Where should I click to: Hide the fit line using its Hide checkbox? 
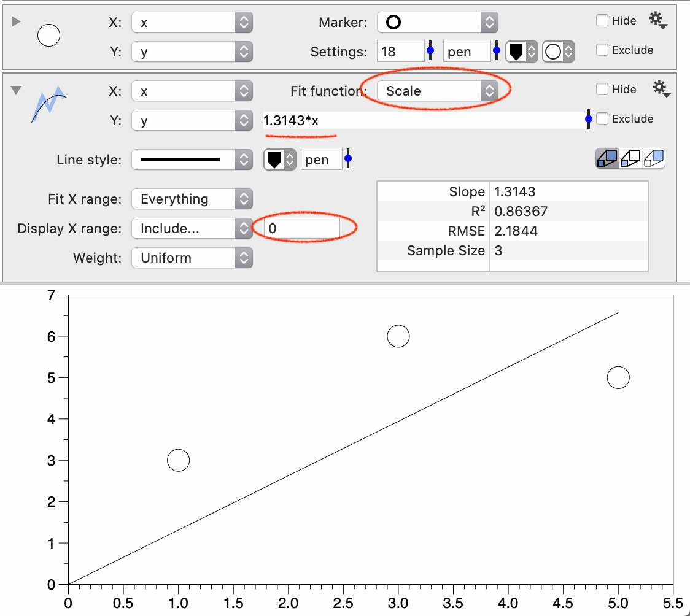point(602,89)
